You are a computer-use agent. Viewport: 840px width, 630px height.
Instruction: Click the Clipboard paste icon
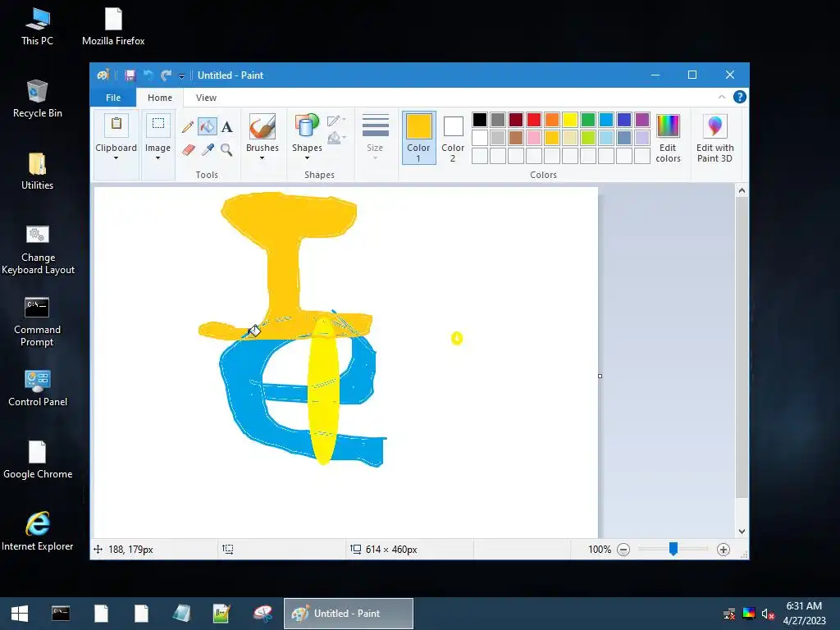(x=116, y=124)
